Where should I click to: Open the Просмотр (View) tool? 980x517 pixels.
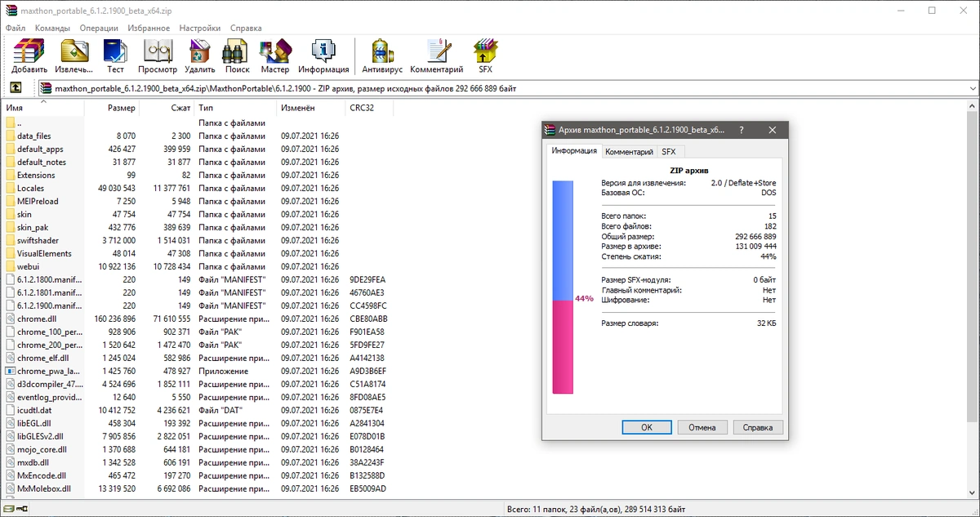pyautogui.click(x=157, y=51)
